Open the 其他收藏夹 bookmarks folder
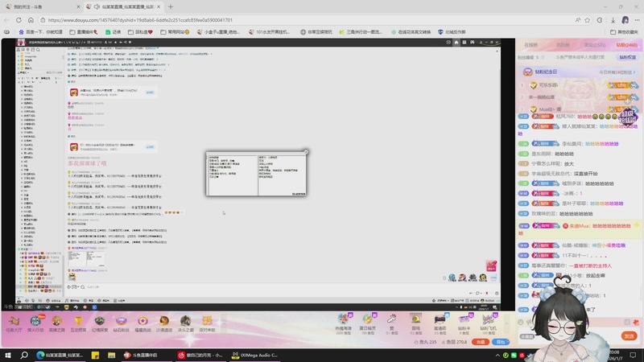The width and height of the screenshot is (644, 362). coord(623,31)
